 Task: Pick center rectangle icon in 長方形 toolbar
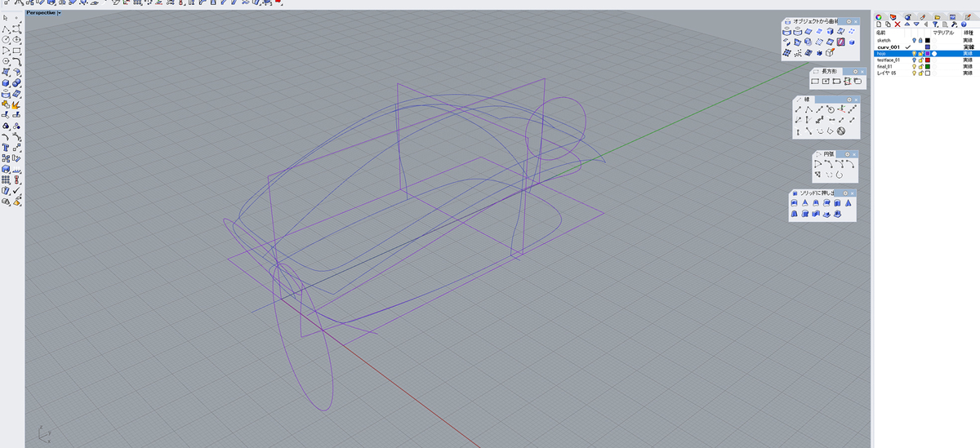coord(826,82)
